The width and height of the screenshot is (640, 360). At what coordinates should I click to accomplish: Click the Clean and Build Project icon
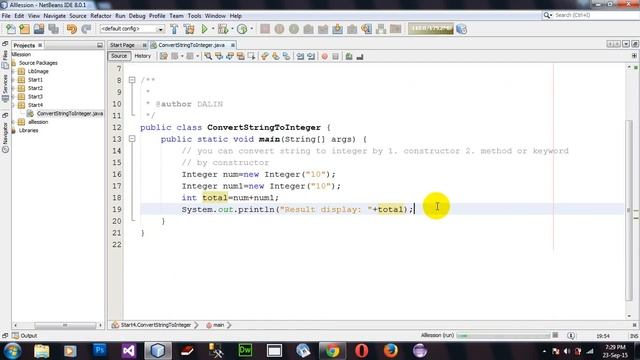pyautogui.click(x=189, y=29)
